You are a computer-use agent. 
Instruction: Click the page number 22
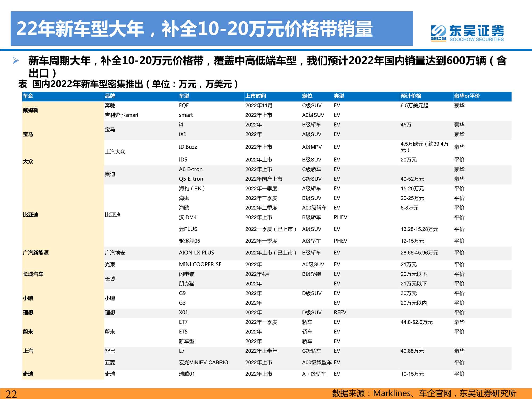(11, 394)
